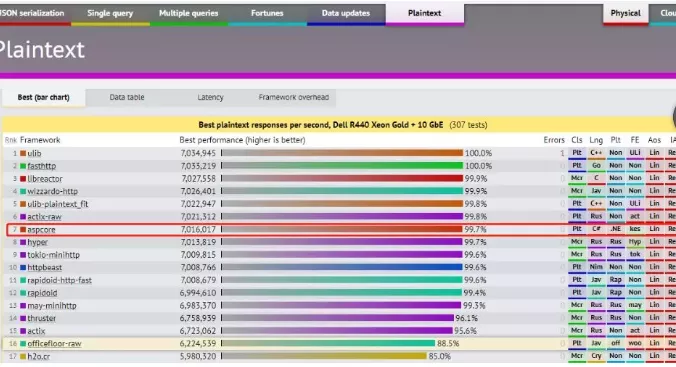Click the Go language tag in fasthttp row
Viewport: 676px width, 367px height.
coord(596,166)
